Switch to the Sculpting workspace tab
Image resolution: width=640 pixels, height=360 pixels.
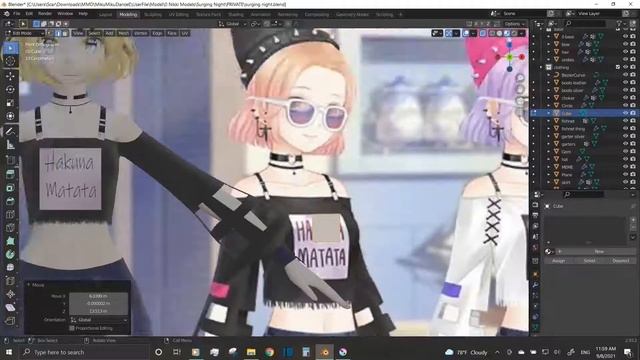[153, 15]
